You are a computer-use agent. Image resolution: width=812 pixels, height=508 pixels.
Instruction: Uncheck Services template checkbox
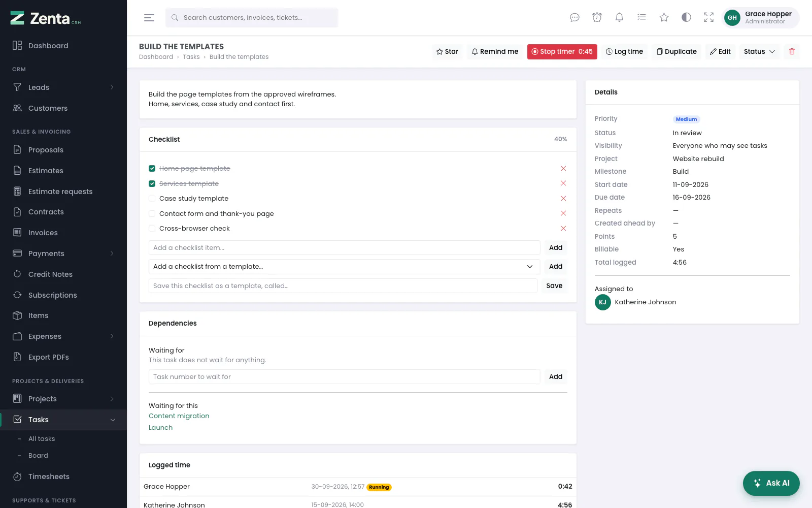pyautogui.click(x=152, y=183)
